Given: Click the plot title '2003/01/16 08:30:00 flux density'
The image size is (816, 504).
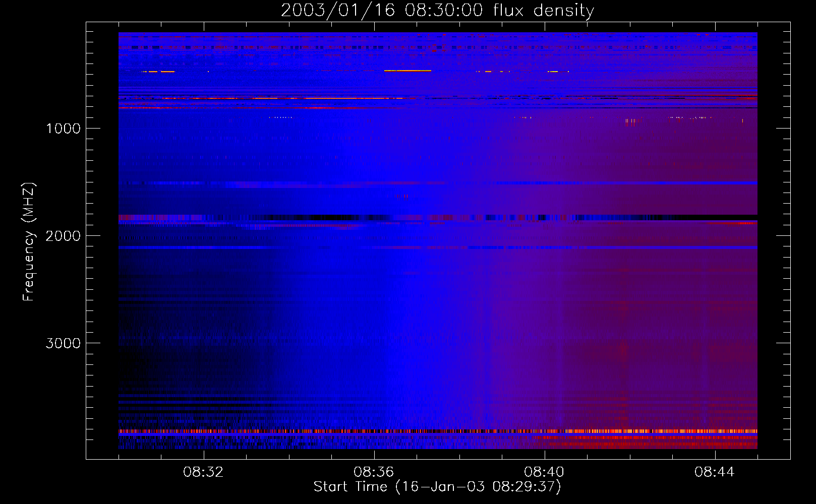Looking at the screenshot, I should pyautogui.click(x=437, y=11).
